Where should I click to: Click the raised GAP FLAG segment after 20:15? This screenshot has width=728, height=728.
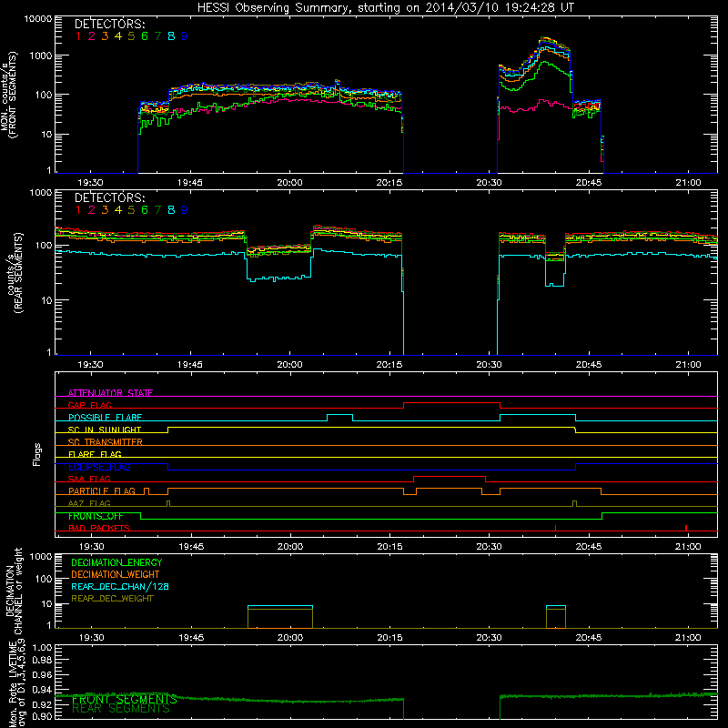pyautogui.click(x=451, y=403)
